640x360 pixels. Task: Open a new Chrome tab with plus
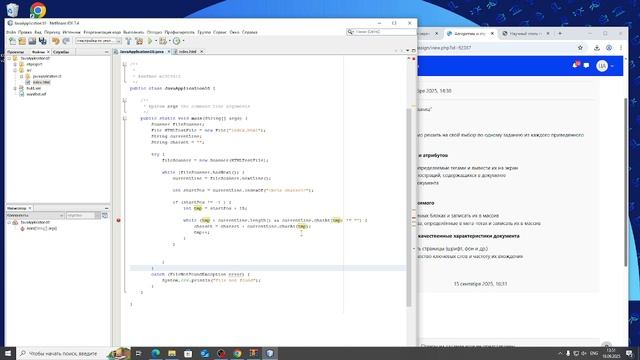560,33
